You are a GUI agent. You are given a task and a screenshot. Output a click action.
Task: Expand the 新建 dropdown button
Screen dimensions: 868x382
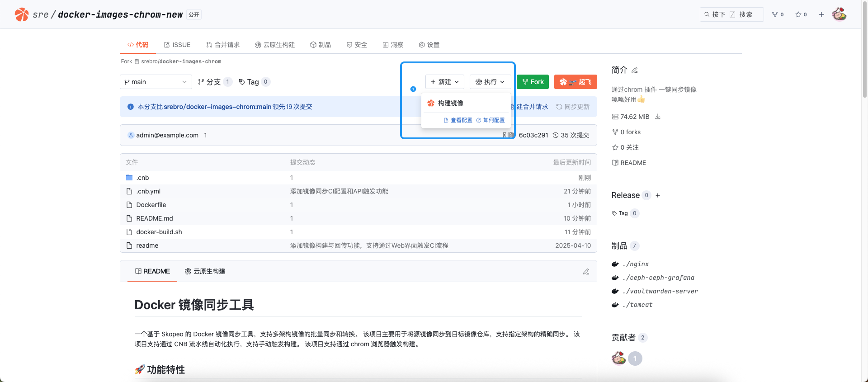coord(445,82)
